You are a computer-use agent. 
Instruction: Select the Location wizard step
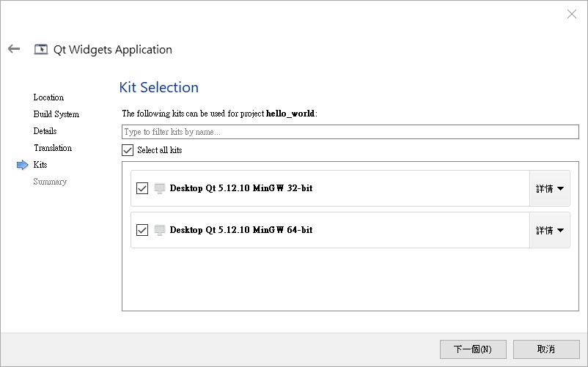coord(48,97)
